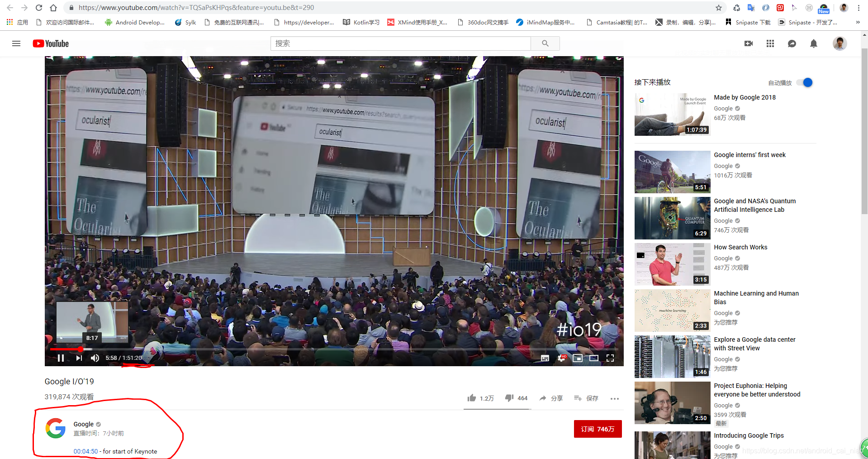Viewport: 868px width, 459px height.
Task: Open Made by Google 2018 video
Action: pos(745,97)
